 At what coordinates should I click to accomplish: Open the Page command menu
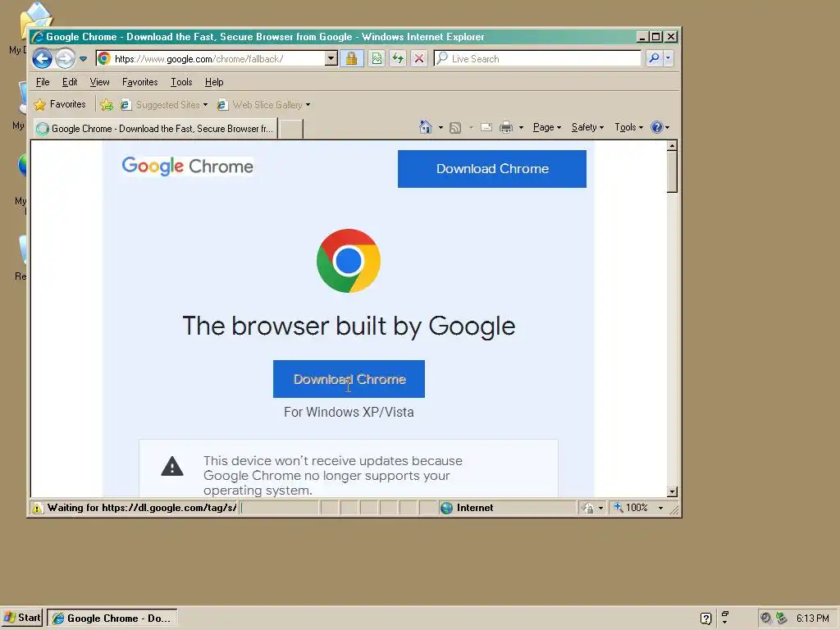[547, 127]
